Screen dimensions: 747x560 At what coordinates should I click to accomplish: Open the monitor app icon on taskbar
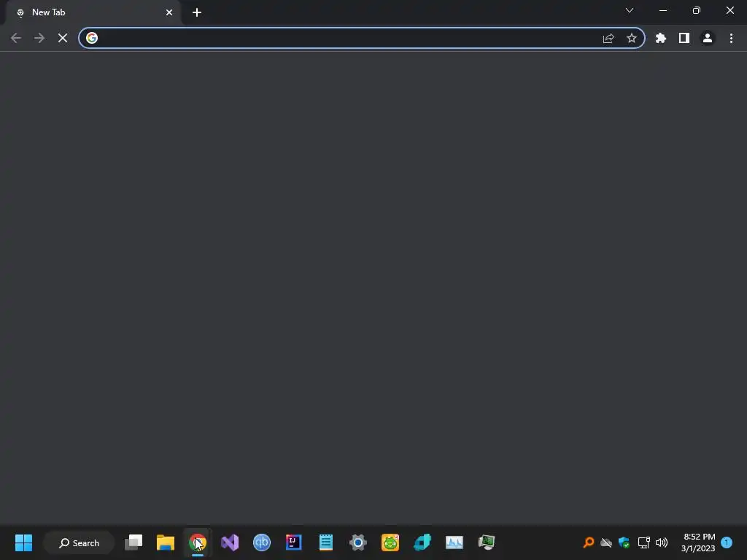click(487, 542)
